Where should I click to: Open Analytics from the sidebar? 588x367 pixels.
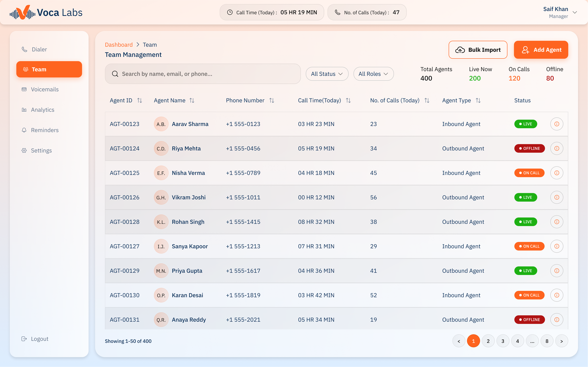point(43,110)
